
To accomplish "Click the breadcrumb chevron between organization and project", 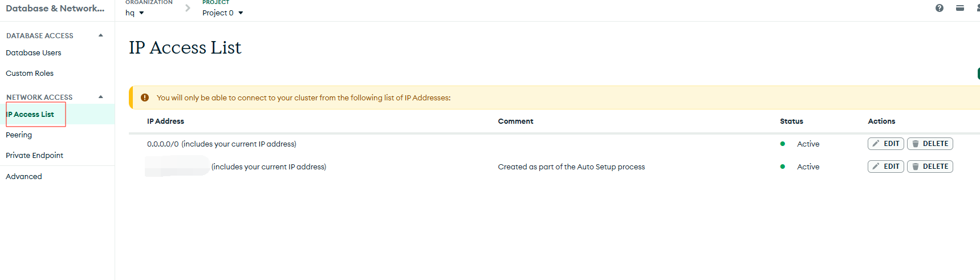I will point(188,8).
